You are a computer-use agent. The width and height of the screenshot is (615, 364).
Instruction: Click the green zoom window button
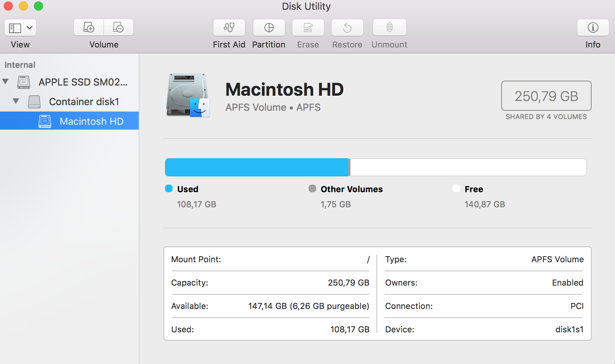tap(38, 6)
